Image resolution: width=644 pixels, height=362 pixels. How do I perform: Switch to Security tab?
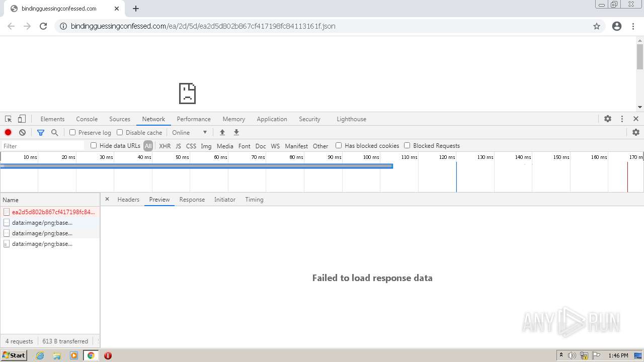pyautogui.click(x=309, y=119)
